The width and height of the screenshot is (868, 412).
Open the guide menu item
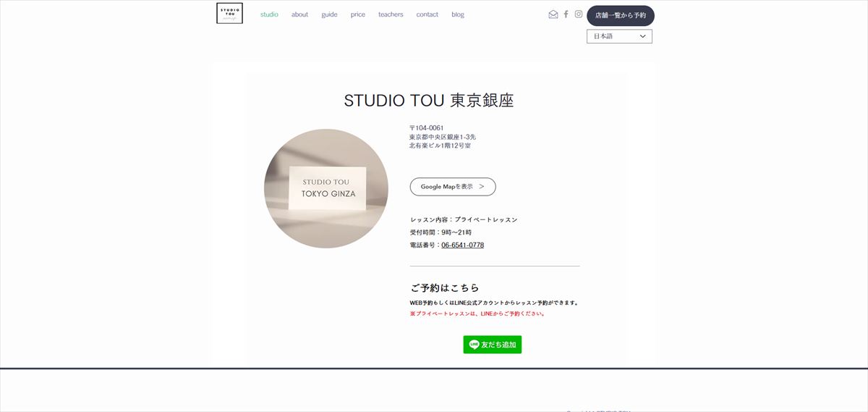pos(329,14)
